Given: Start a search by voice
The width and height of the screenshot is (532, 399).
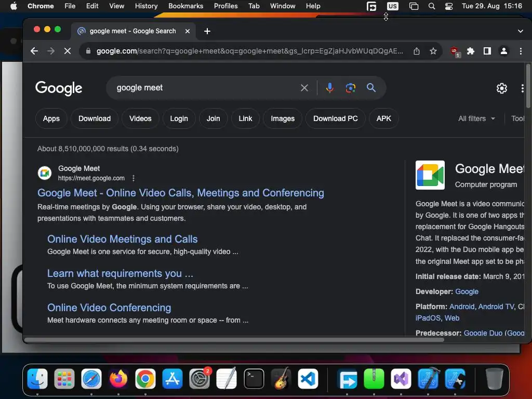Looking at the screenshot, I should 329,88.
